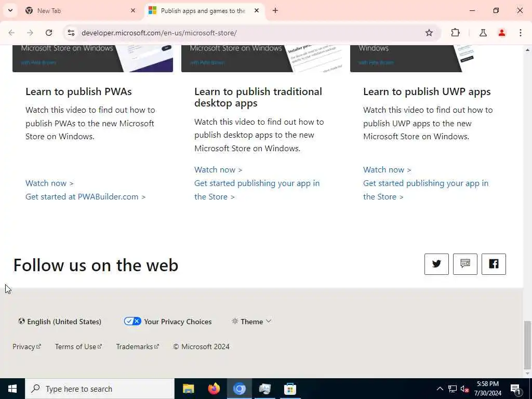Open Get started at PWABuilder.com link
This screenshot has height=399, width=532.
(86, 197)
